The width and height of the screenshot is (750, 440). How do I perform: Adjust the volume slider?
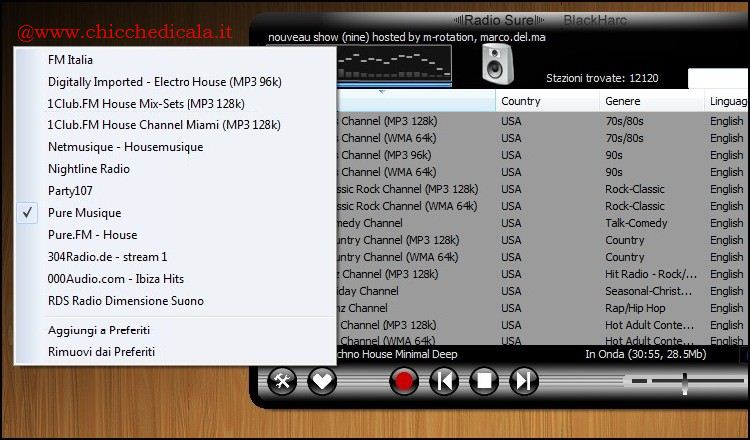(x=684, y=381)
